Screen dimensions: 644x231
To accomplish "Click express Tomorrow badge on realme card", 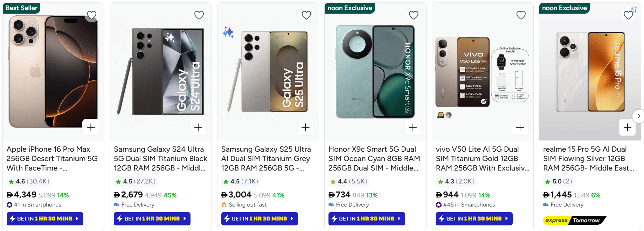I will [x=574, y=220].
